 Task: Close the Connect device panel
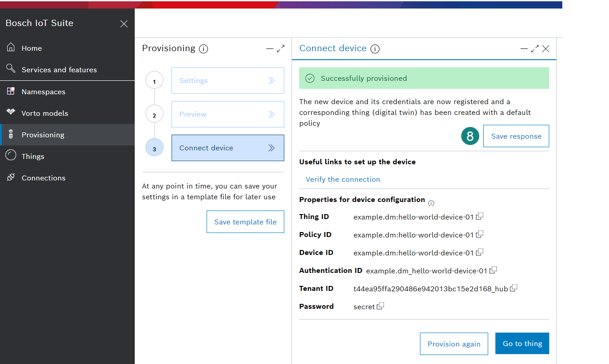click(546, 48)
